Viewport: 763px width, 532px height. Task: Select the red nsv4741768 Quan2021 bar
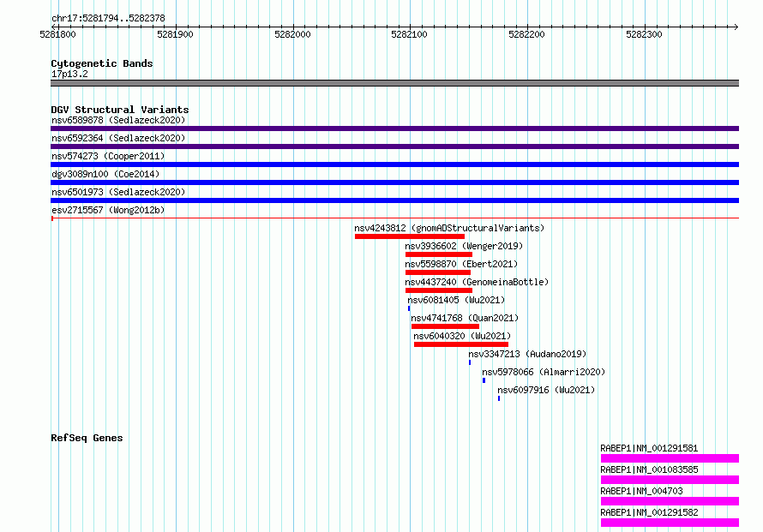point(445,326)
